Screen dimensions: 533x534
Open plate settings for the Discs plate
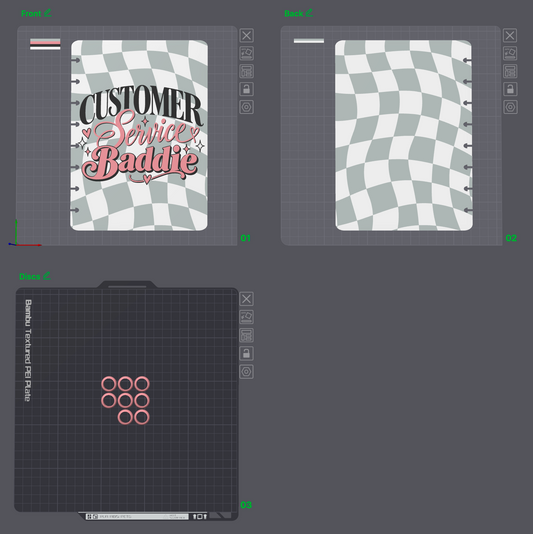[x=247, y=371]
